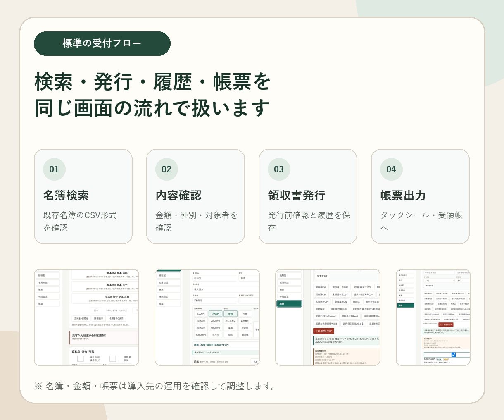Select the 手入力 amount option

[x=215, y=335]
